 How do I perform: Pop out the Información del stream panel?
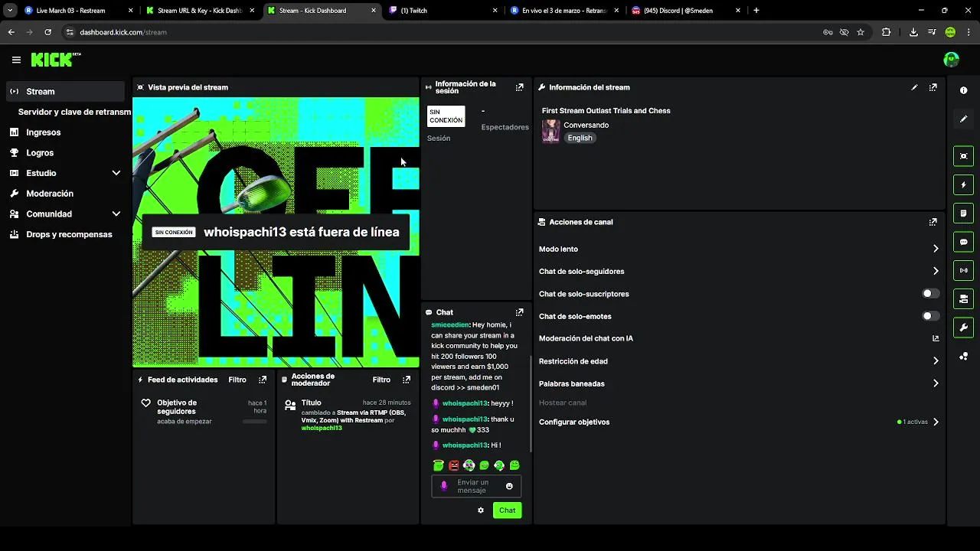click(x=933, y=87)
